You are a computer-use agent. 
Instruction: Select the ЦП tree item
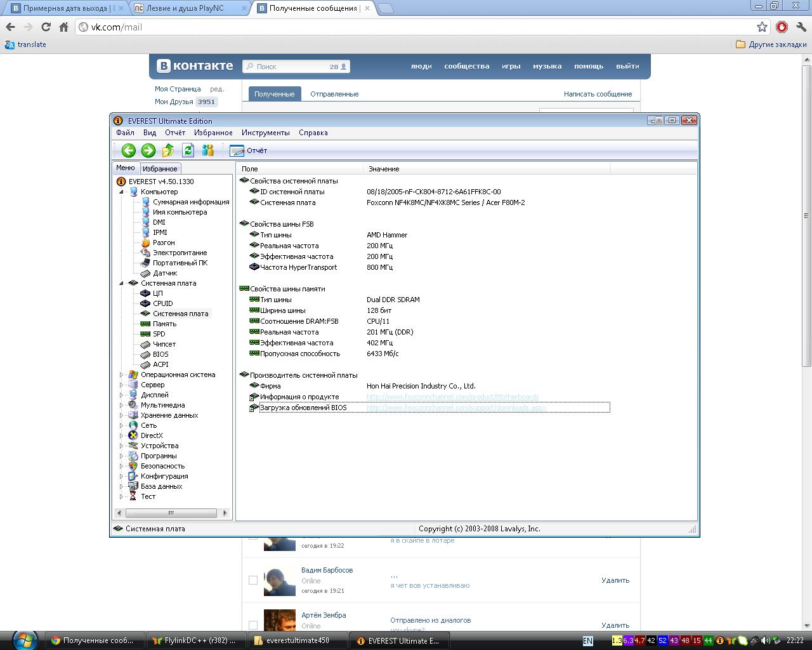(157, 293)
